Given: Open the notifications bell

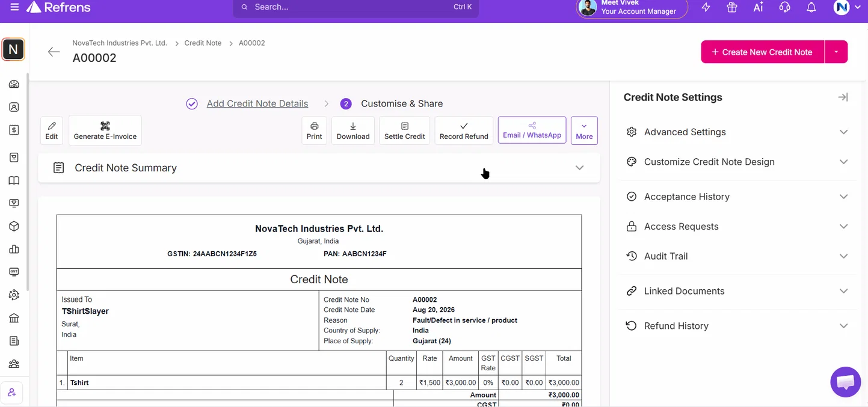Looking at the screenshot, I should [811, 7].
